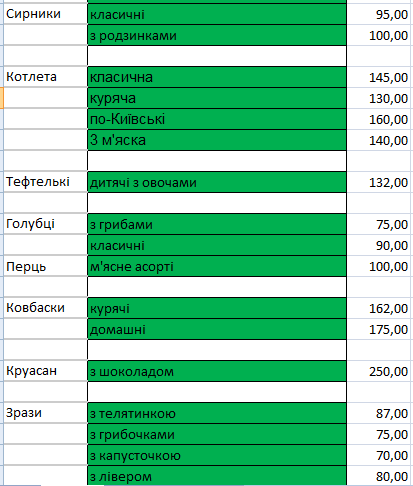Screen dimensions: 413x486
Task: Click the 'з шоколадом' green cell
Action: [217, 371]
